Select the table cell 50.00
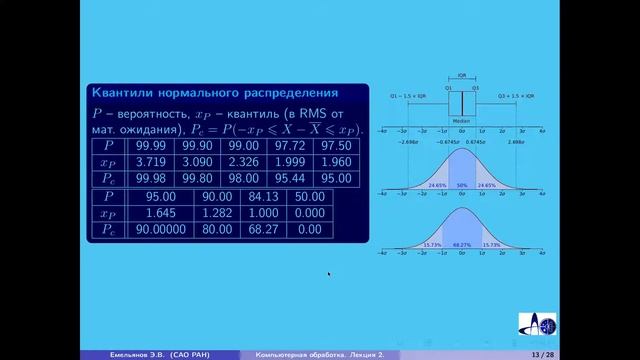The width and height of the screenshot is (640, 360). [310, 197]
